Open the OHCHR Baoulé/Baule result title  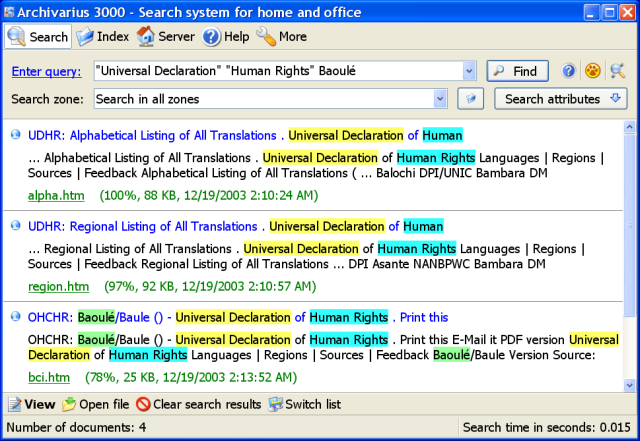click(x=238, y=317)
